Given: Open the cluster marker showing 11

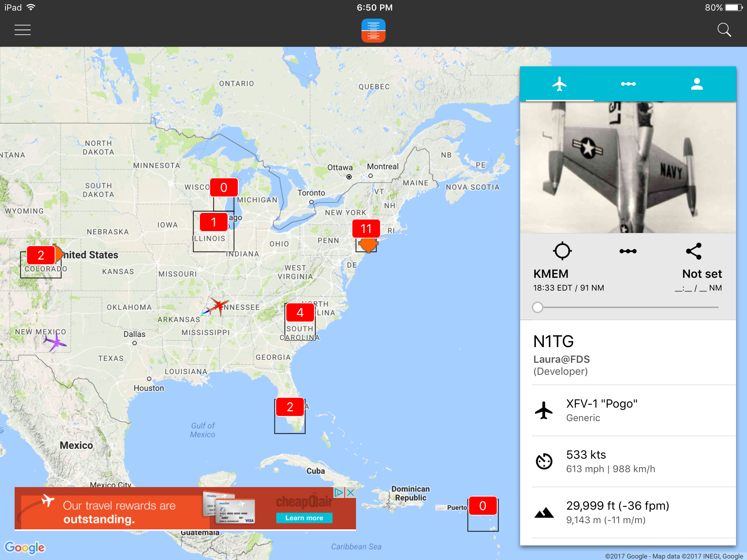Looking at the screenshot, I should click(366, 229).
